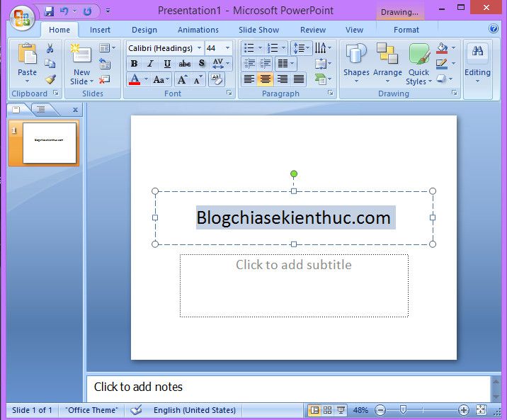This screenshot has height=420, width=507.
Task: Zoom out with the minus button
Action: point(380,410)
